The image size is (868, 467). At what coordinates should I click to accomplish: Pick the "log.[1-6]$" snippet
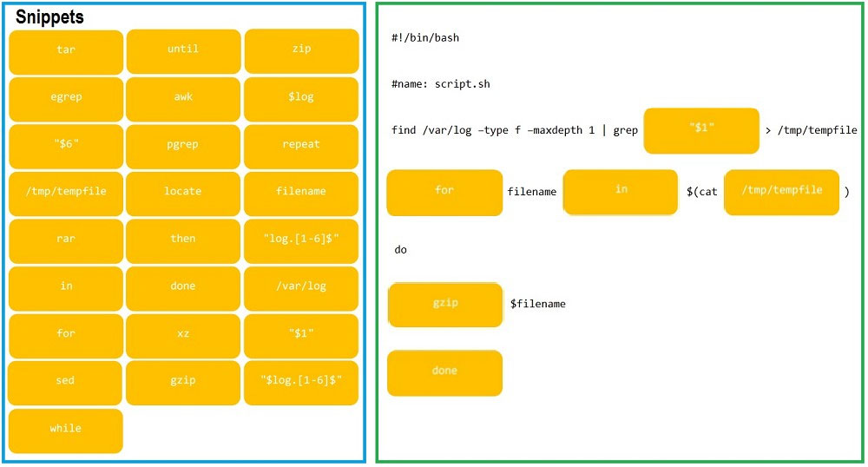(301, 241)
